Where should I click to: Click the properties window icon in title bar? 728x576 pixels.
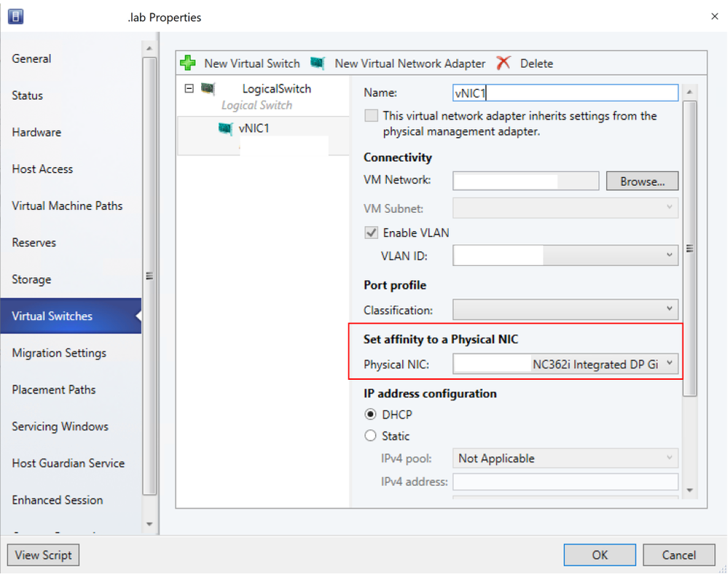[15, 17]
